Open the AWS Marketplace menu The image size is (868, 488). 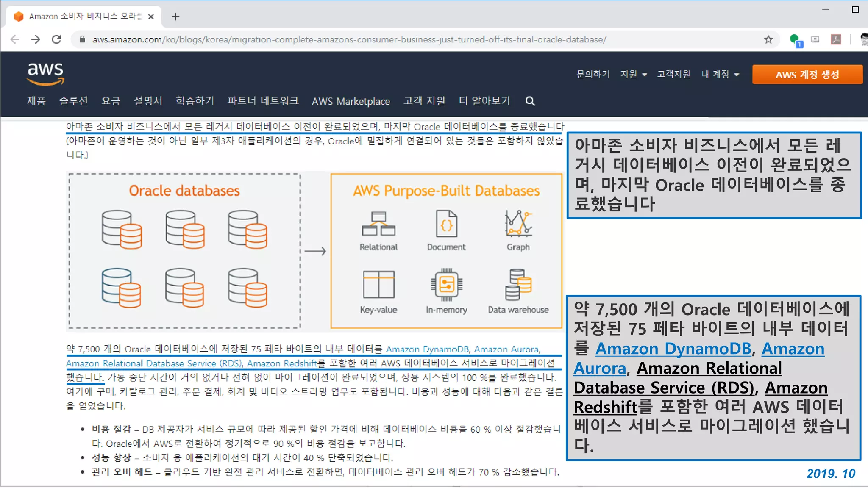(x=351, y=101)
